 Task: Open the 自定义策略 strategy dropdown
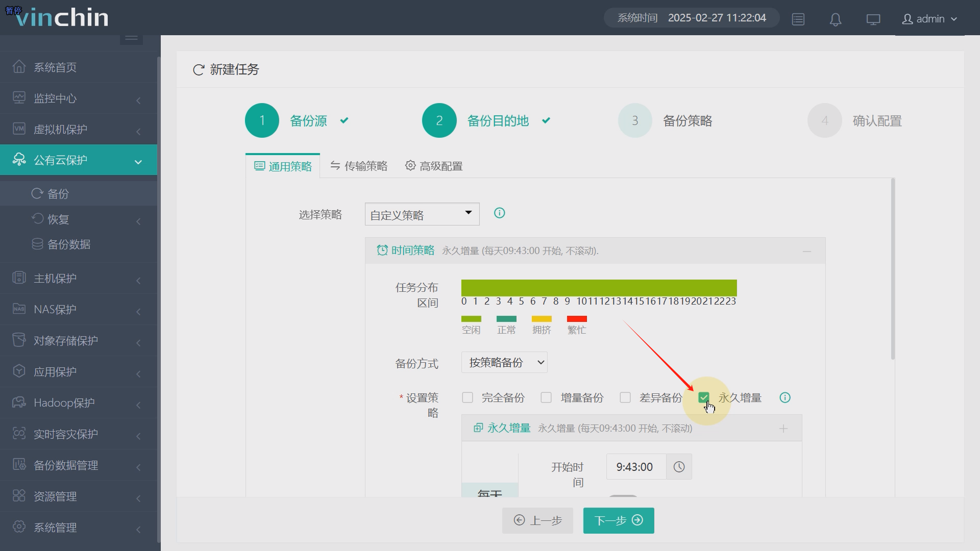(422, 214)
